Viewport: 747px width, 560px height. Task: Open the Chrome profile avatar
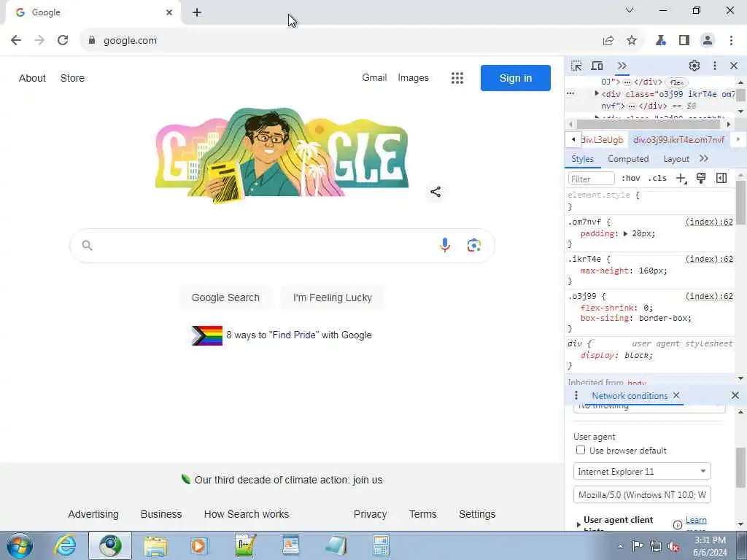click(x=708, y=41)
